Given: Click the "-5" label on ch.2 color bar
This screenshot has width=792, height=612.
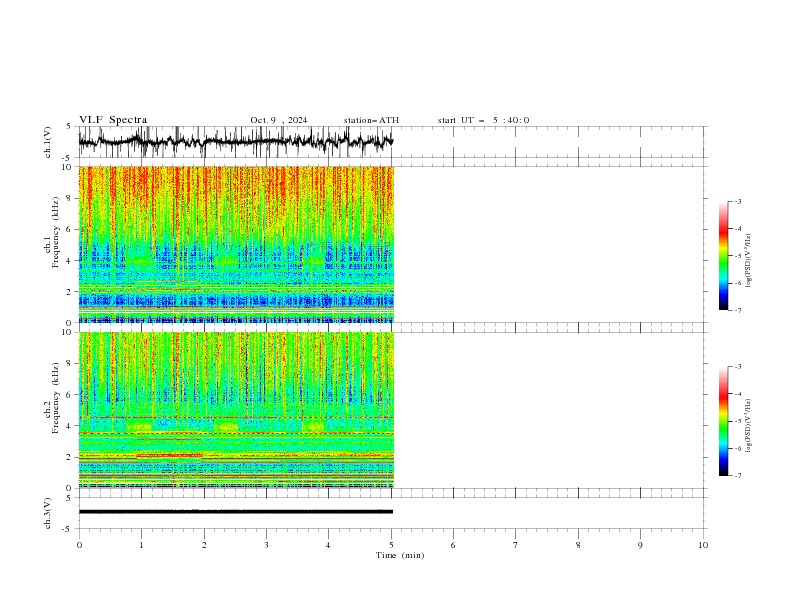Looking at the screenshot, I should click(x=737, y=421).
